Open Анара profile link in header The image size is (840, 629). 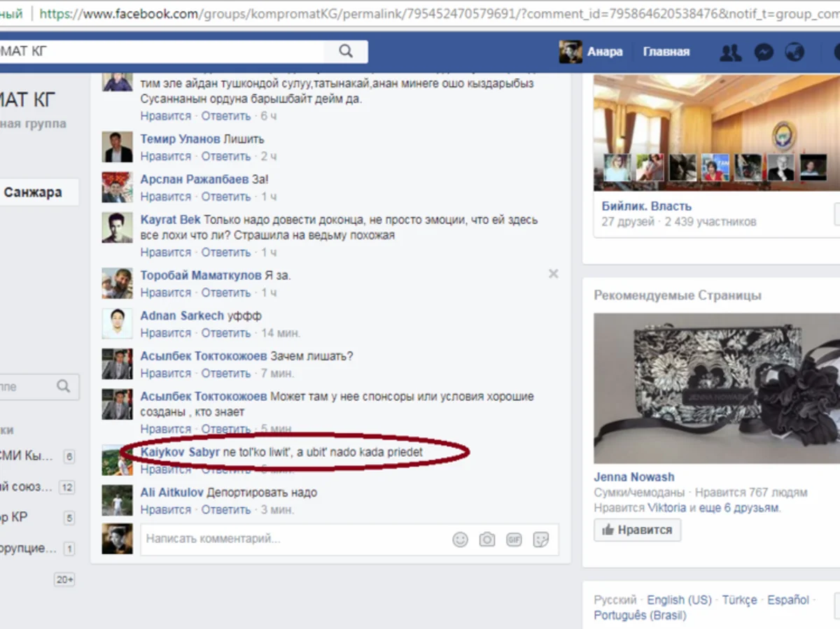[x=605, y=52]
